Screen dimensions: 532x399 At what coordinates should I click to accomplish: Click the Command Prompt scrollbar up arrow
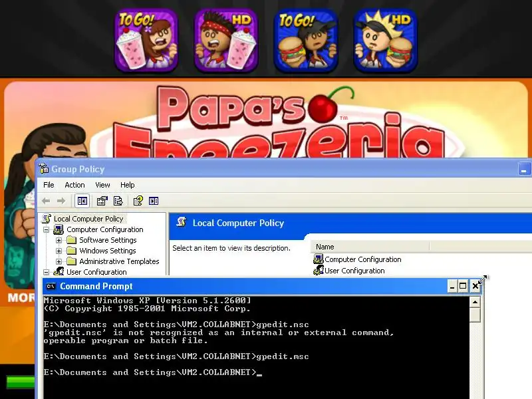[475, 302]
